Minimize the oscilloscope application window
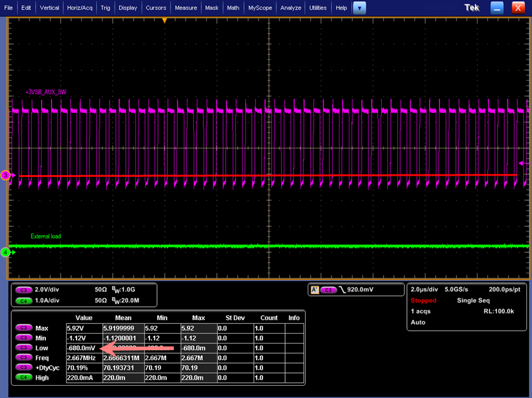Image resolution: width=532 pixels, height=398 pixels. point(497,8)
